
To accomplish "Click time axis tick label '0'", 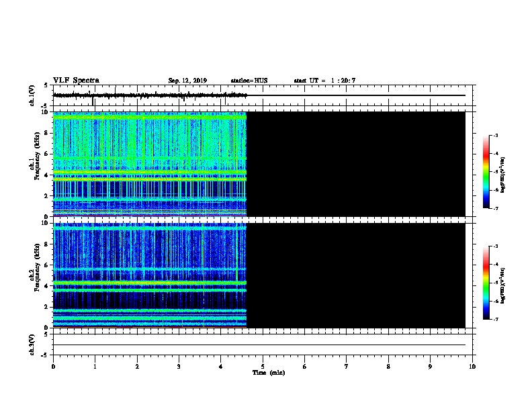I will coord(53,367).
